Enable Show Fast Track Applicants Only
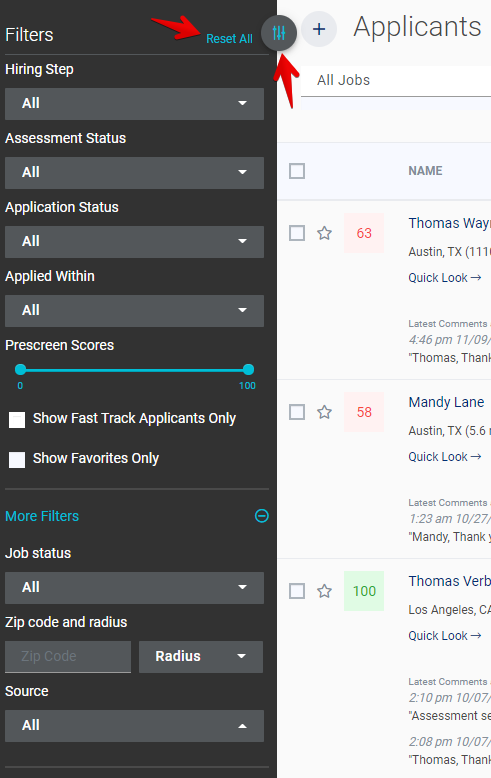 point(17,420)
